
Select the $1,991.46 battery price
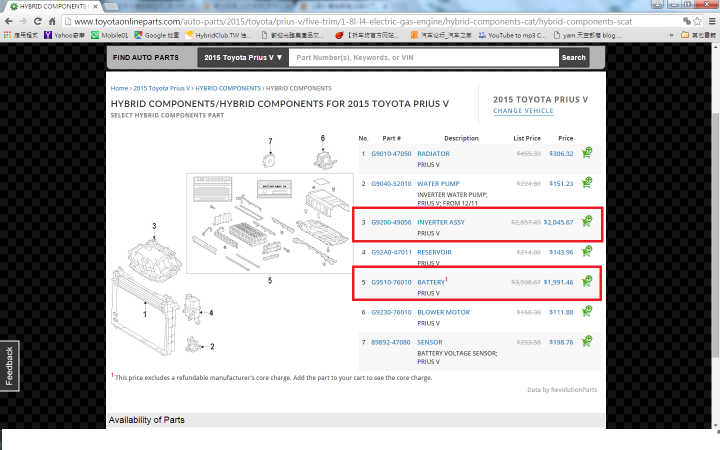tap(558, 282)
